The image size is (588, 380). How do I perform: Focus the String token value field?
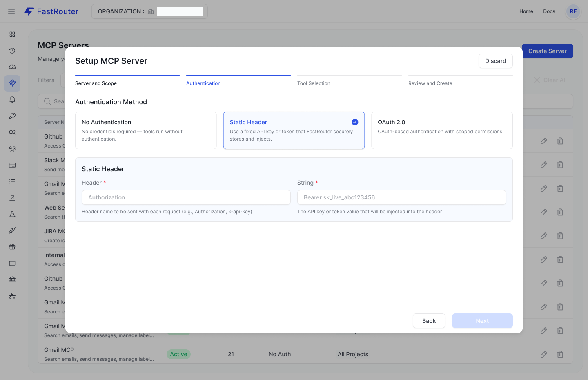pyautogui.click(x=401, y=197)
